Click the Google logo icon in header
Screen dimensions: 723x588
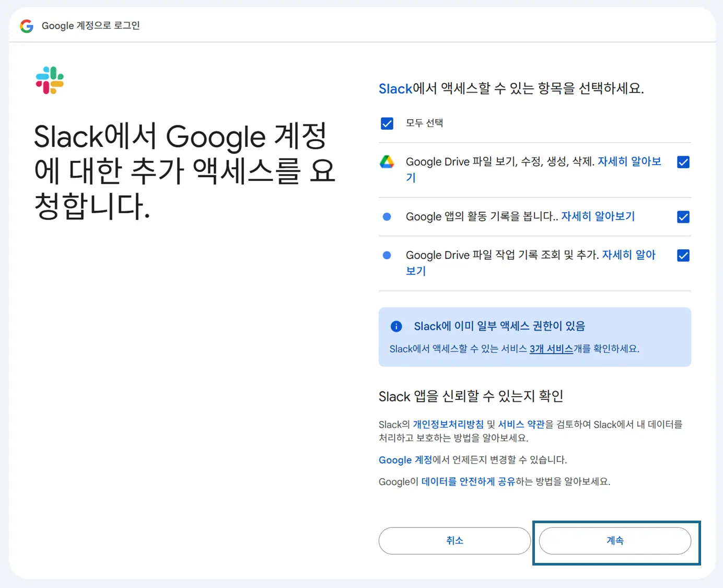27,26
